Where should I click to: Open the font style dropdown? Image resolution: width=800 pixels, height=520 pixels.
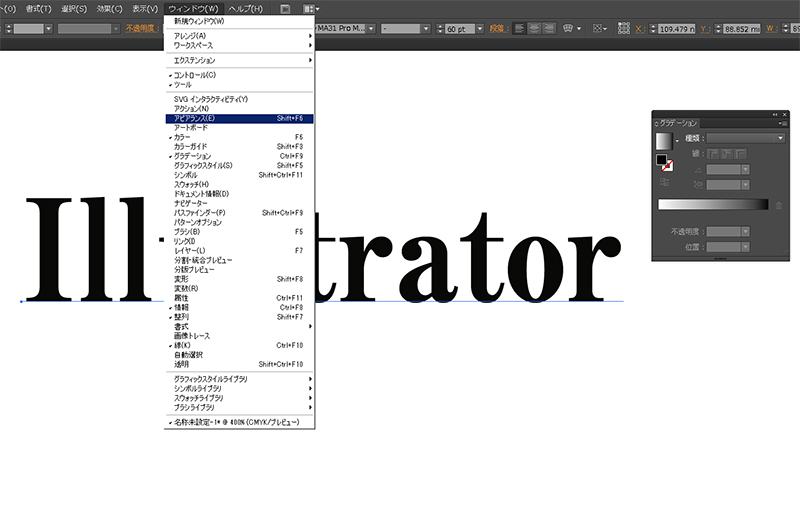click(x=426, y=29)
